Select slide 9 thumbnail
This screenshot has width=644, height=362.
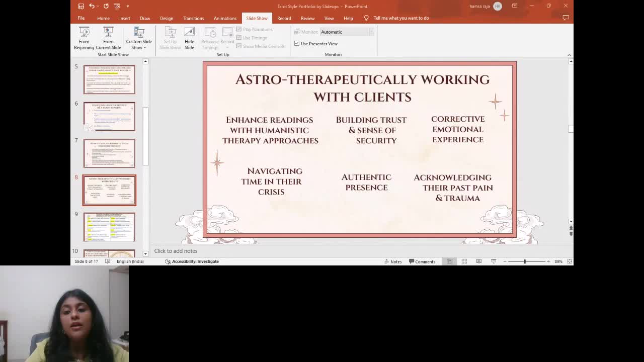click(109, 227)
